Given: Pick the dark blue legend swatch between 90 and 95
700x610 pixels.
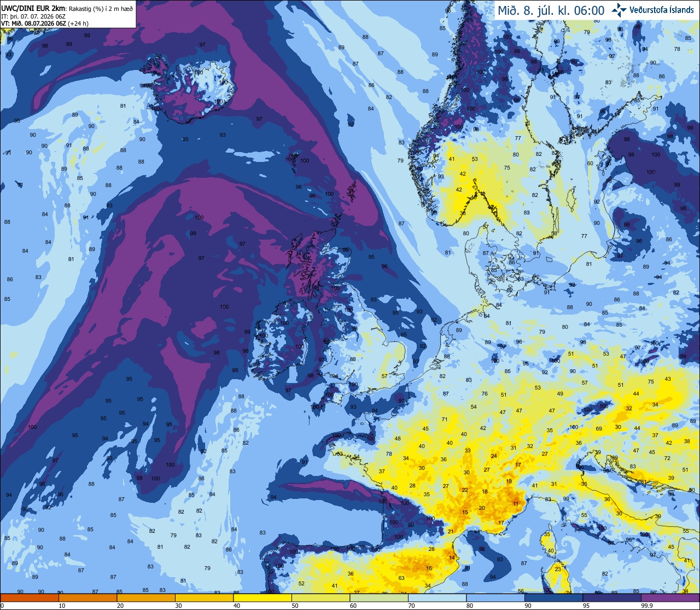Looking at the screenshot, I should point(553,597).
